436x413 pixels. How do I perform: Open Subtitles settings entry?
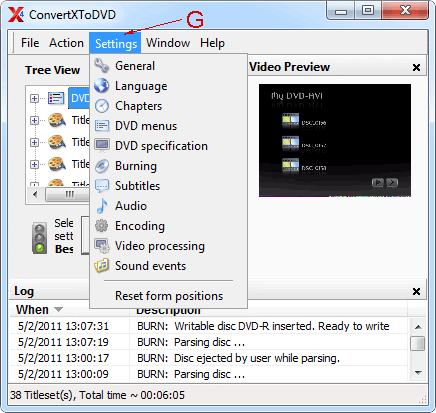[x=168, y=186]
